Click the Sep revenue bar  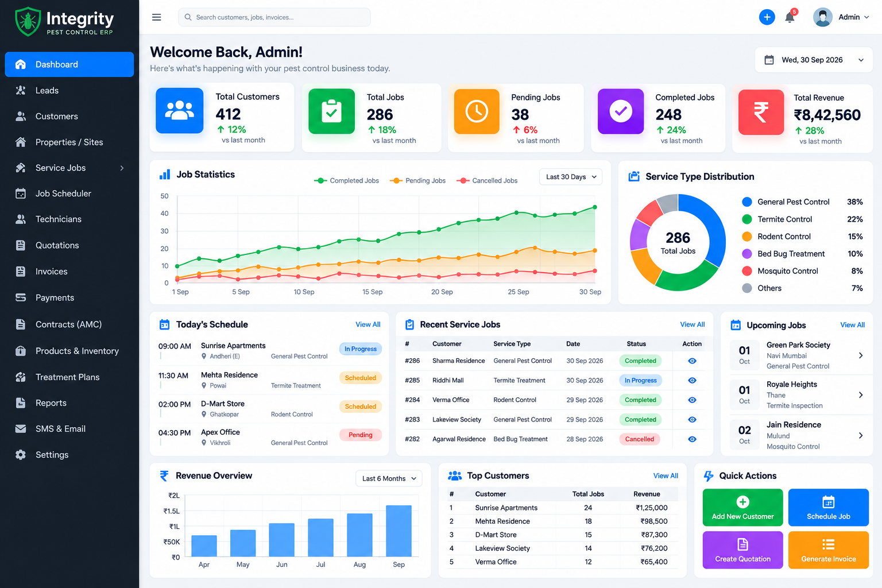tap(399, 531)
